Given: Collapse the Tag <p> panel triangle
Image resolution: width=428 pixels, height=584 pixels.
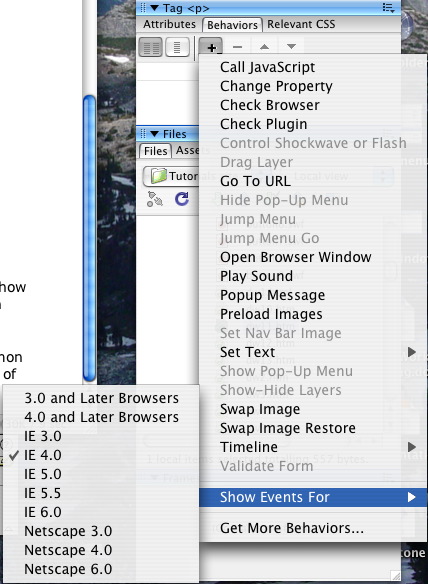Looking at the screenshot, I should click(154, 8).
